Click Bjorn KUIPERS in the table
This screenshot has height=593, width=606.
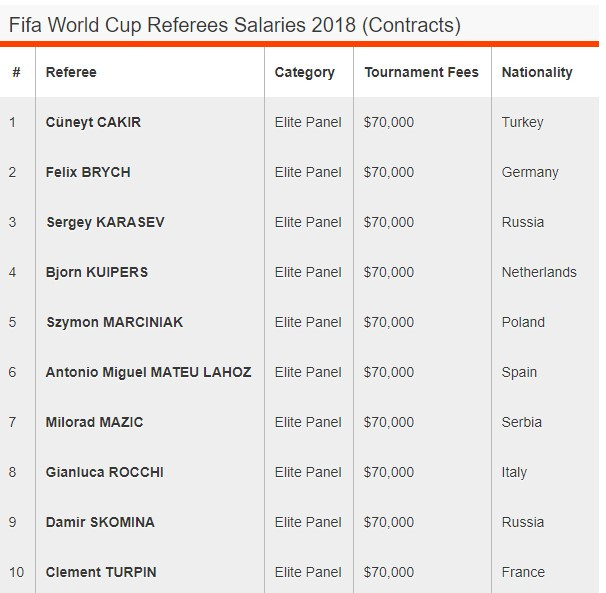coord(97,272)
